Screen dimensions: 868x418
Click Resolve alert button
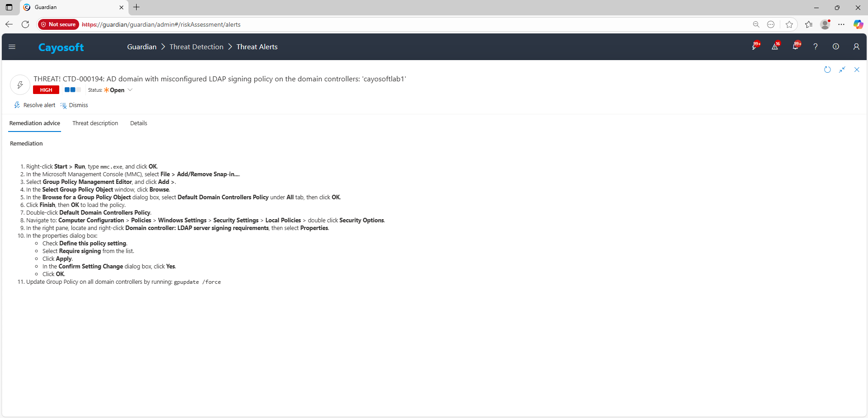(x=35, y=105)
